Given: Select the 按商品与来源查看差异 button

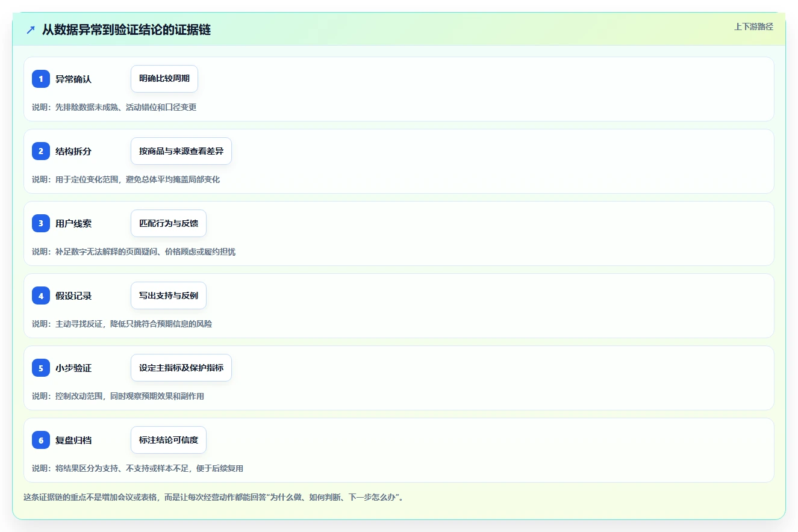Looking at the screenshot, I should [x=181, y=151].
